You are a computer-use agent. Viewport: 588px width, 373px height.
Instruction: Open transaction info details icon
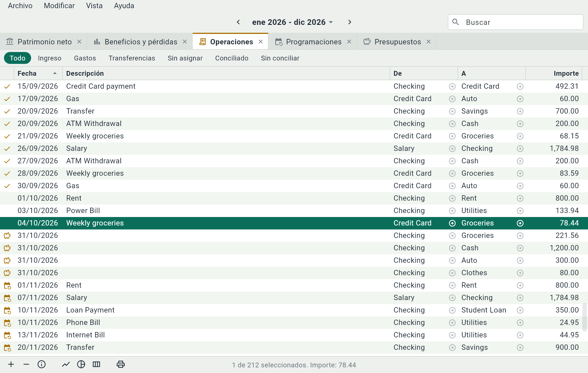pos(42,365)
